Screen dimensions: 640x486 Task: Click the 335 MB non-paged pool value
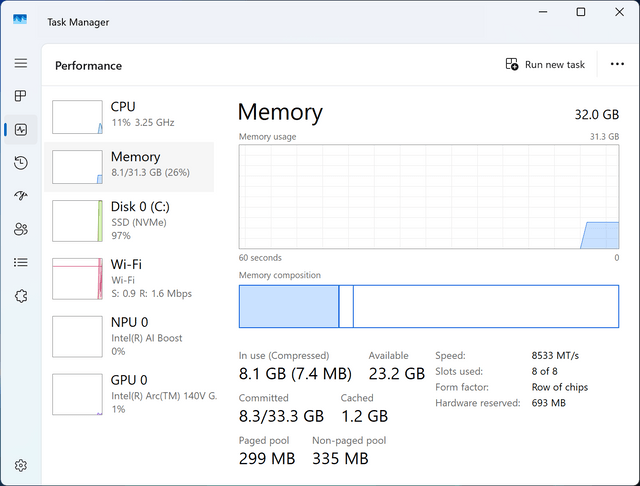pyautogui.click(x=340, y=459)
